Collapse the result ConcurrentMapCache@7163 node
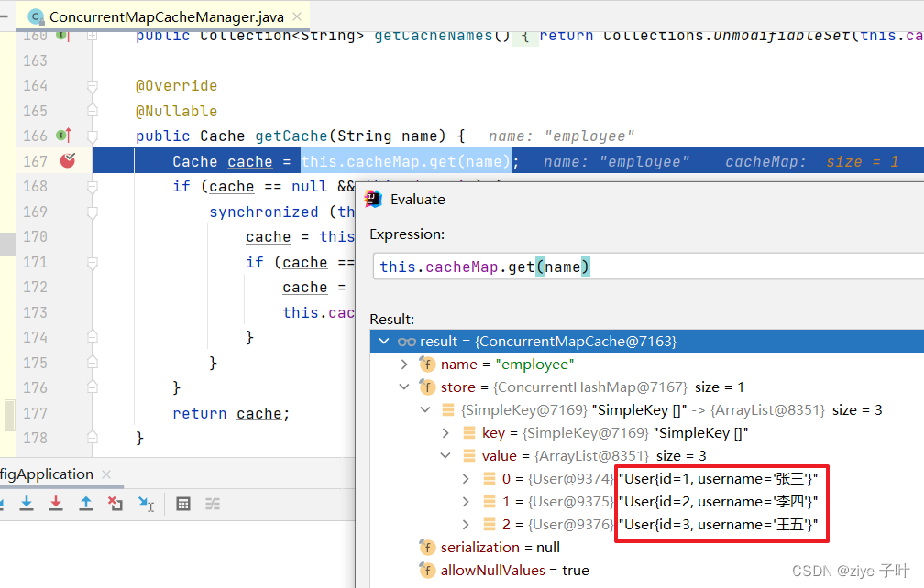The image size is (924, 588). [384, 342]
